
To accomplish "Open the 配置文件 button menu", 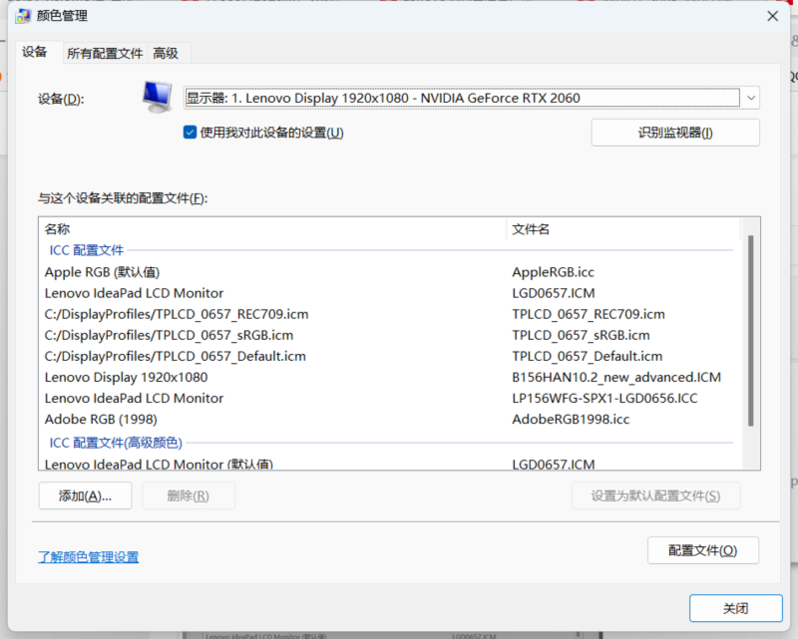I will pyautogui.click(x=702, y=550).
